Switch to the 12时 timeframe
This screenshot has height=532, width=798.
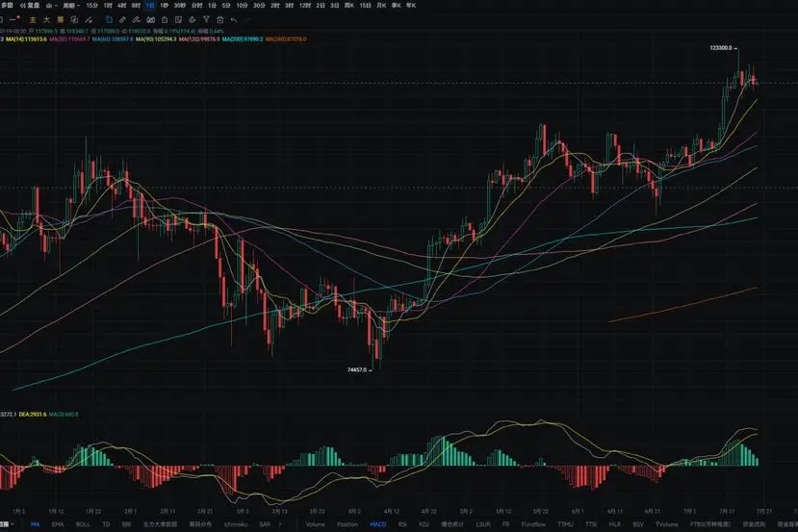305,6
